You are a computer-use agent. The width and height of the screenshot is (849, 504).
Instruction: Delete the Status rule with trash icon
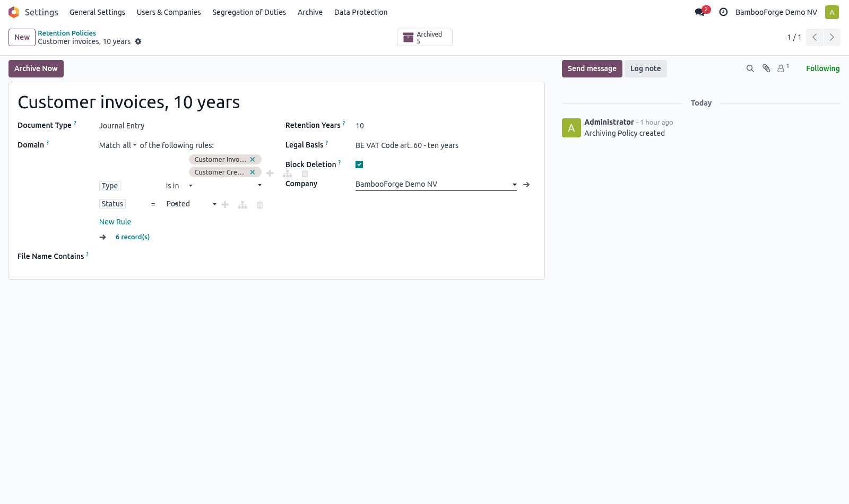tap(260, 205)
